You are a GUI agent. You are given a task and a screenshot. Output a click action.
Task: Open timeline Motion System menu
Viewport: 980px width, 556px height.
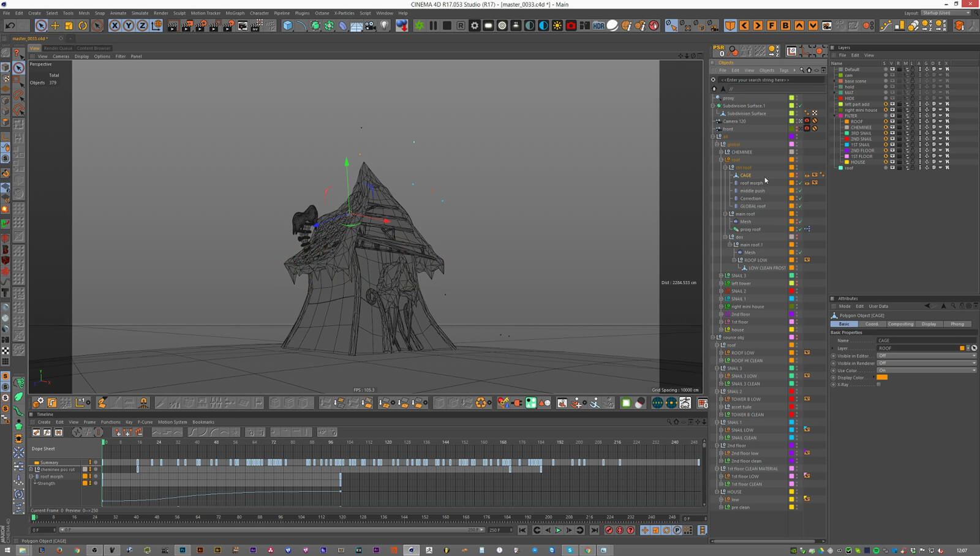tap(173, 422)
